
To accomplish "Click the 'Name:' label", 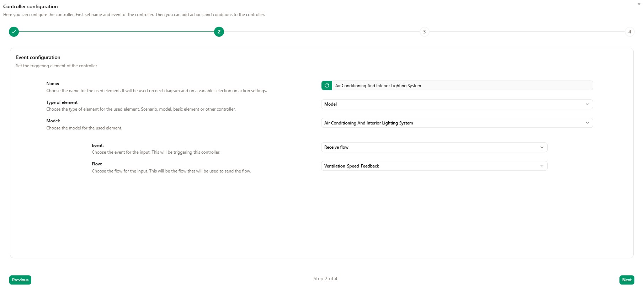I will pyautogui.click(x=53, y=84).
